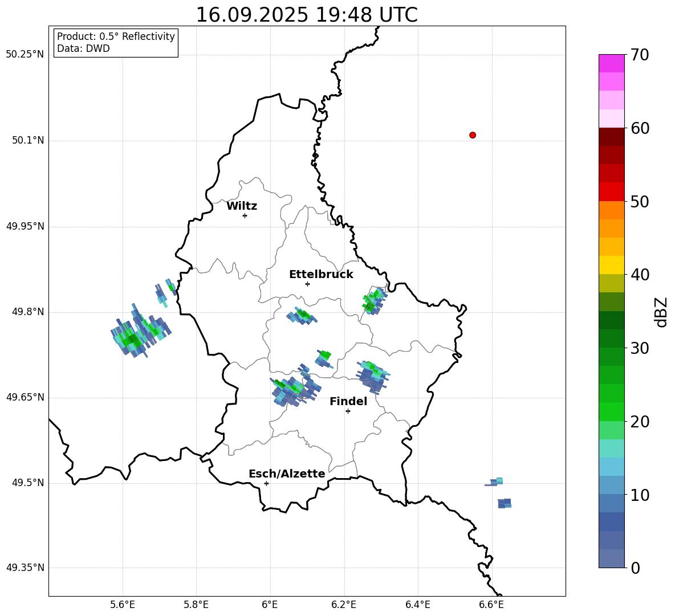Select the Ettelbruck city label
This screenshot has height=616, width=675.
point(321,275)
